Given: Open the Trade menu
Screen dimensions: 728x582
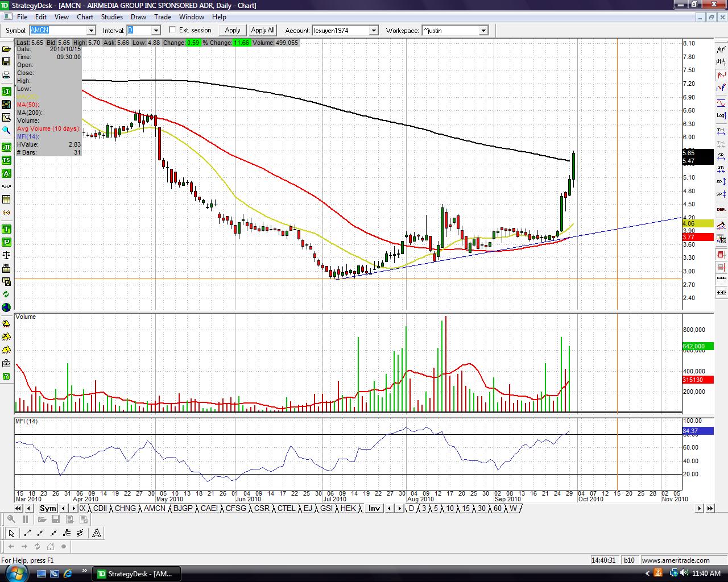Looking at the screenshot, I should (x=163, y=17).
